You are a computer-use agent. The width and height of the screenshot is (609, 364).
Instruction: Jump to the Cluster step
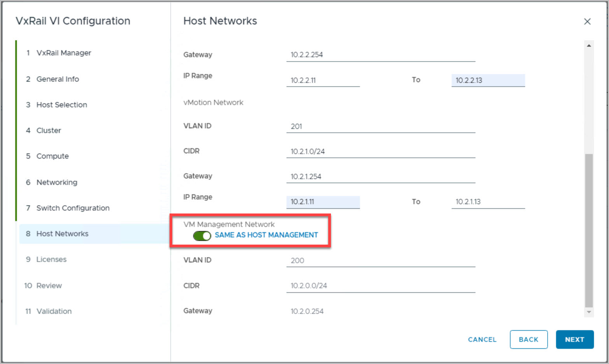click(x=49, y=130)
